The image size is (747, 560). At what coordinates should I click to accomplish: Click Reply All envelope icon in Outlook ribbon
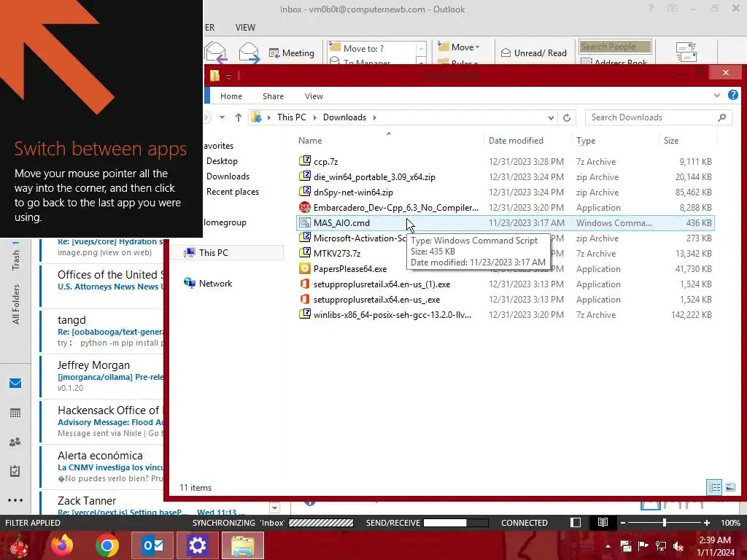point(216,52)
